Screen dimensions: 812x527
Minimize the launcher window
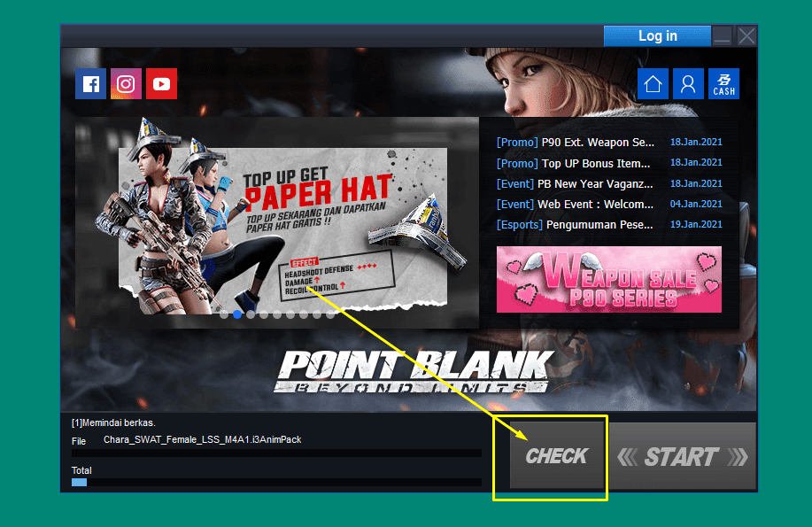pyautogui.click(x=722, y=36)
